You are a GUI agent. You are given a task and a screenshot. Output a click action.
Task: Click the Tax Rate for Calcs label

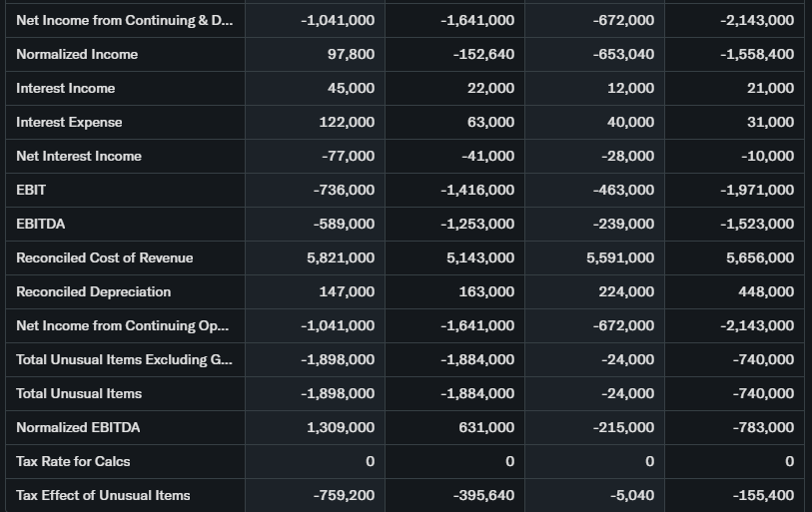tap(73, 461)
